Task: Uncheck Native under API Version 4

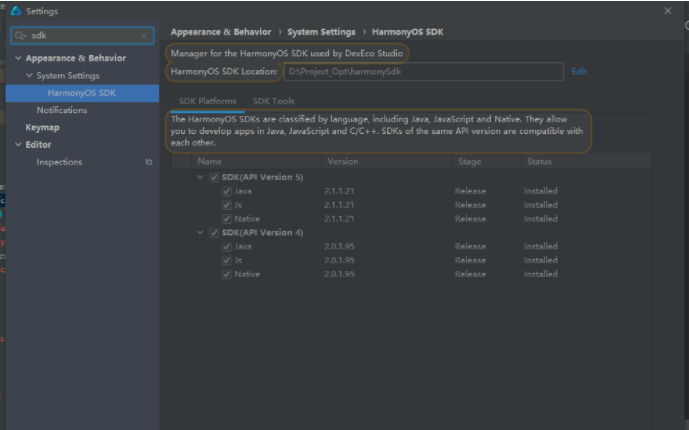Action: pos(227,274)
